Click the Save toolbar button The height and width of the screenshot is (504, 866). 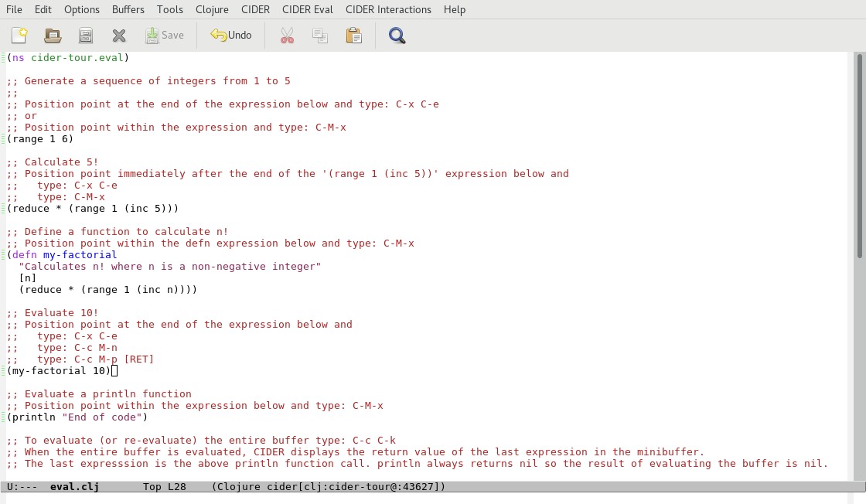(x=165, y=36)
